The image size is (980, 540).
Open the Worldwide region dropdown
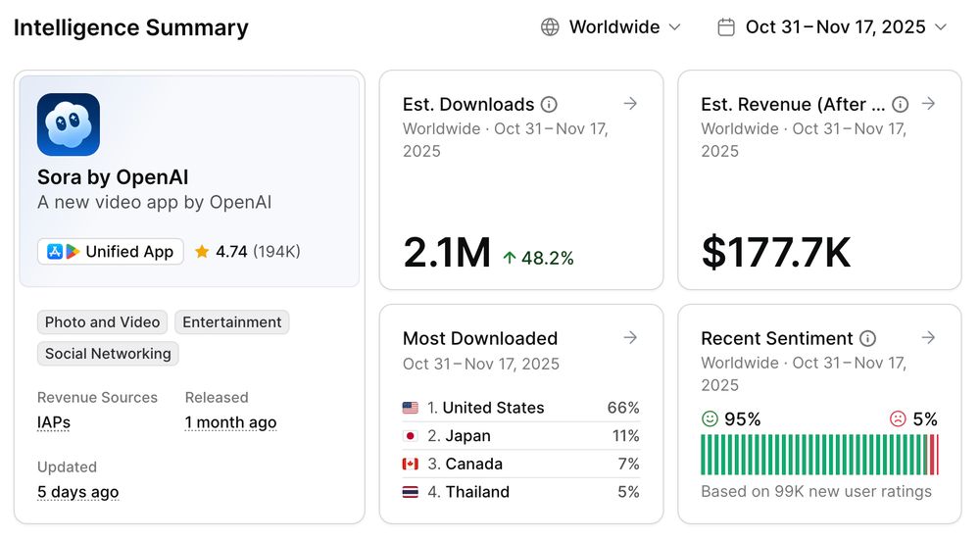click(x=612, y=27)
